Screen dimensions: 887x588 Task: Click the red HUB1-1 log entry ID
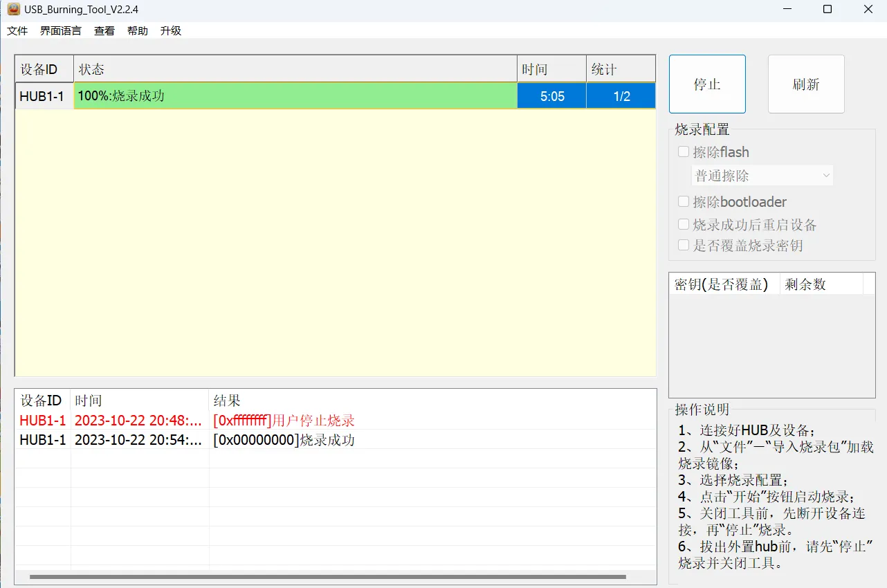click(x=43, y=421)
